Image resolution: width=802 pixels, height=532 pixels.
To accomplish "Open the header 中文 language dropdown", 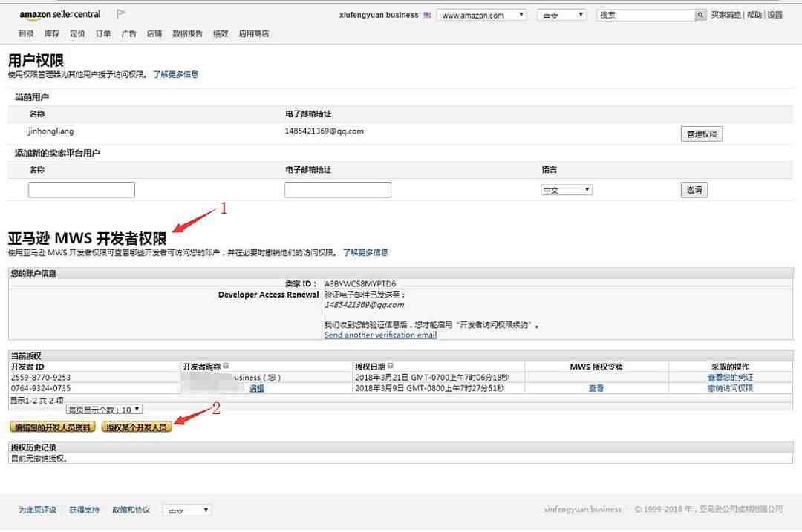I will pyautogui.click(x=561, y=15).
